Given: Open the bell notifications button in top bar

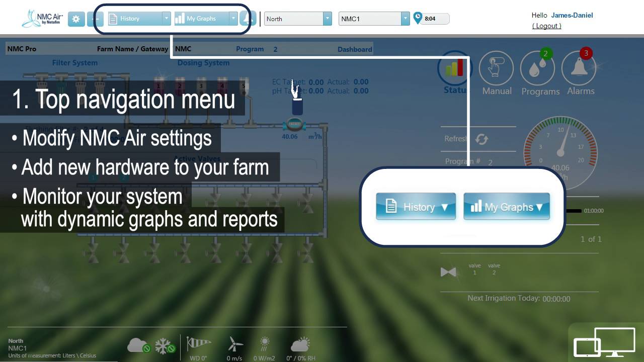Looking at the screenshot, I should pos(248,19).
